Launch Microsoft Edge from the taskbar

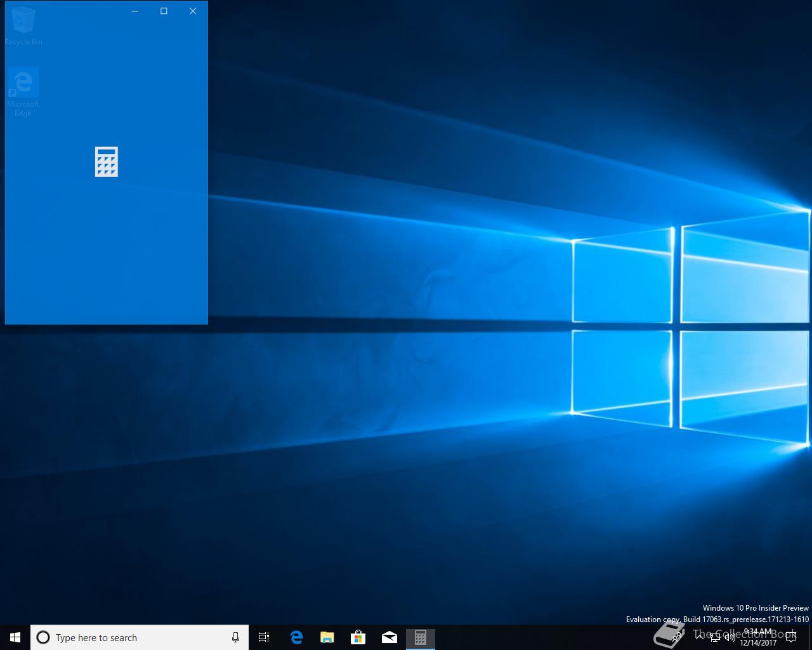(296, 637)
